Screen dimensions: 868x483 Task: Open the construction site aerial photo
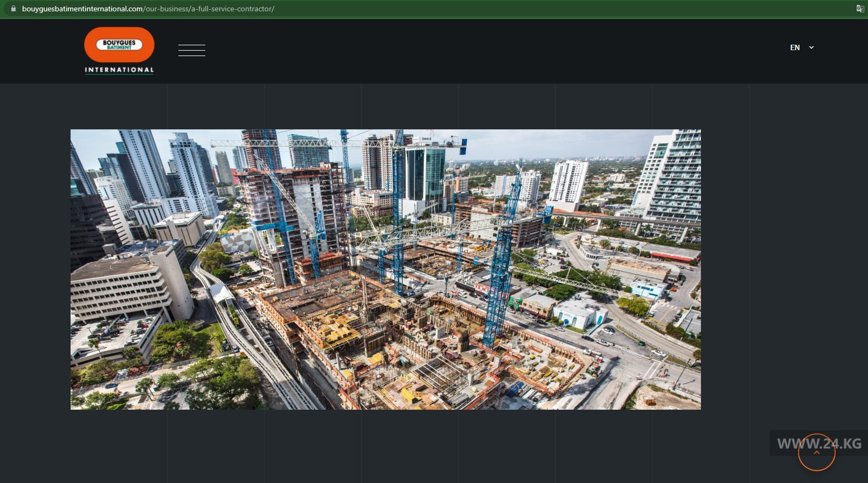(x=386, y=270)
